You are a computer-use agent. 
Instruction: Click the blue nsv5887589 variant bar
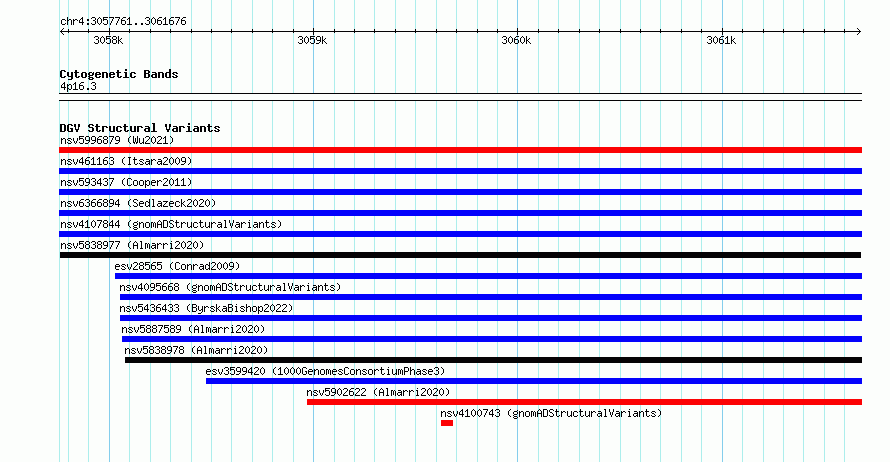tap(492, 339)
